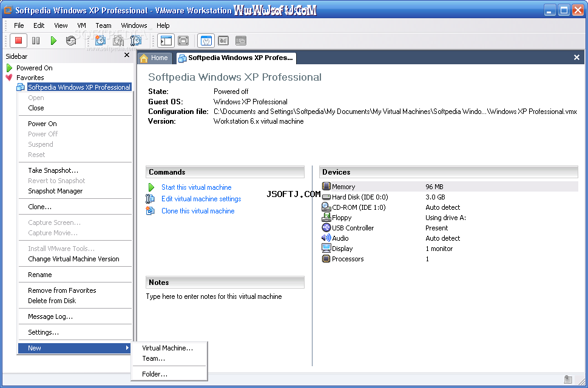Select Favorites in the sidebar

(x=30, y=78)
